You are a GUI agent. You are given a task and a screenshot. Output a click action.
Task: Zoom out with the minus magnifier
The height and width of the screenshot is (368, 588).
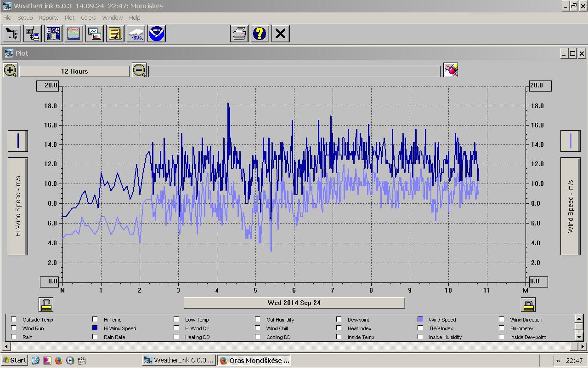139,70
